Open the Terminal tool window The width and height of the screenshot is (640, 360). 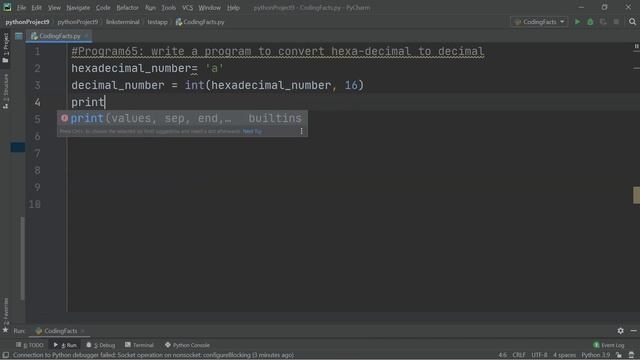[140, 345]
